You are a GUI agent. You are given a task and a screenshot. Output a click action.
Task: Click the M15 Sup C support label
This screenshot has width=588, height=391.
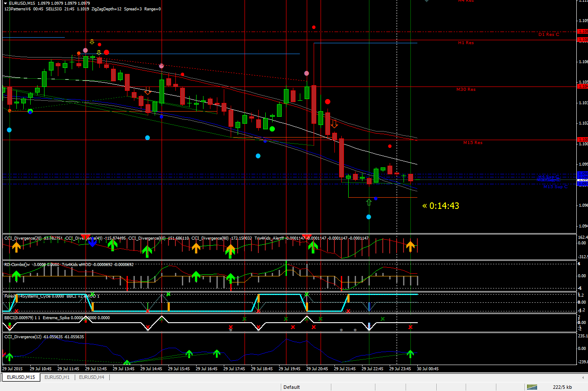click(x=556, y=187)
